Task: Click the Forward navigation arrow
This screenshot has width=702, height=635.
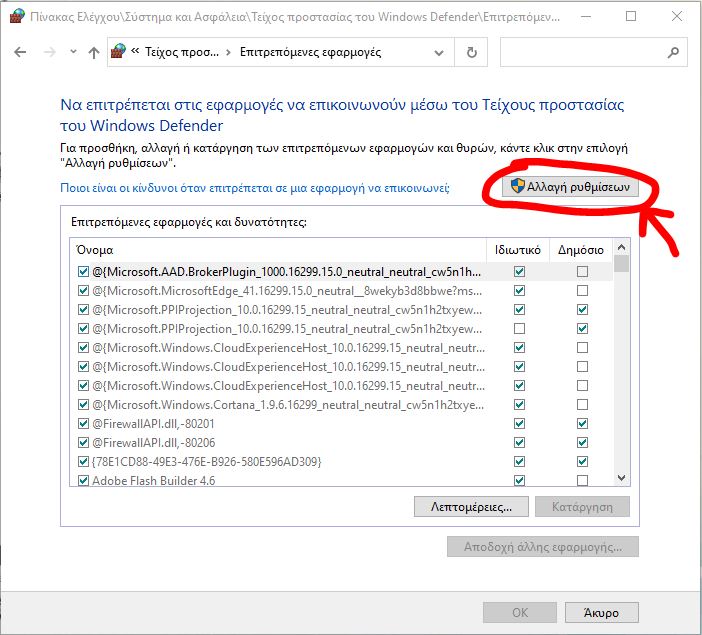Action: pyautogui.click(x=50, y=52)
